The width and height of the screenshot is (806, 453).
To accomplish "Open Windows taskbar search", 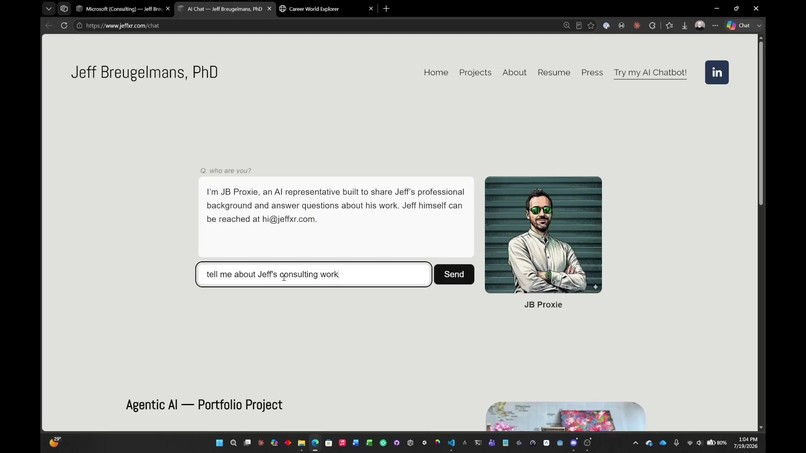I will 233,443.
